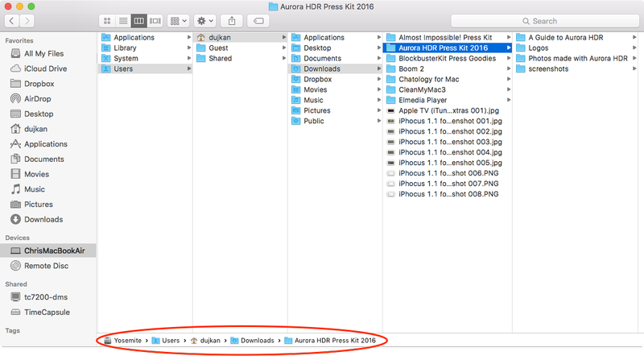Screen dimensions: 644x356
Task: Click dujkan in the path bar
Action: pyautogui.click(x=205, y=341)
